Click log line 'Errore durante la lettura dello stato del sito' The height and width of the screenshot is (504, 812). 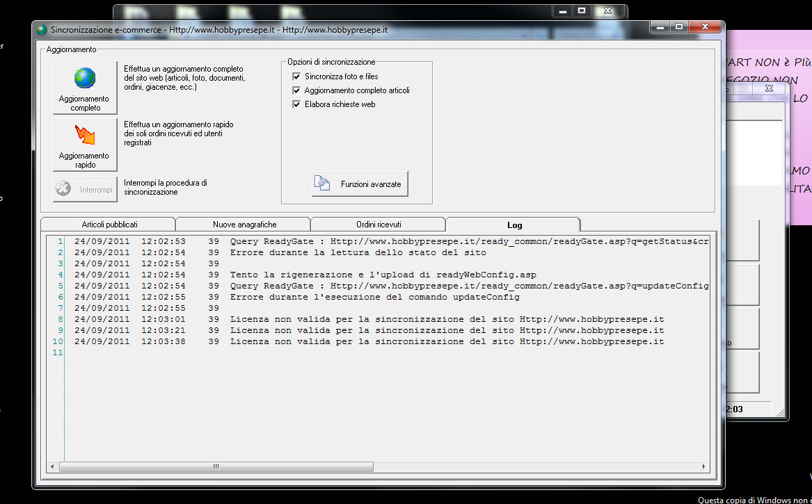[x=358, y=252]
